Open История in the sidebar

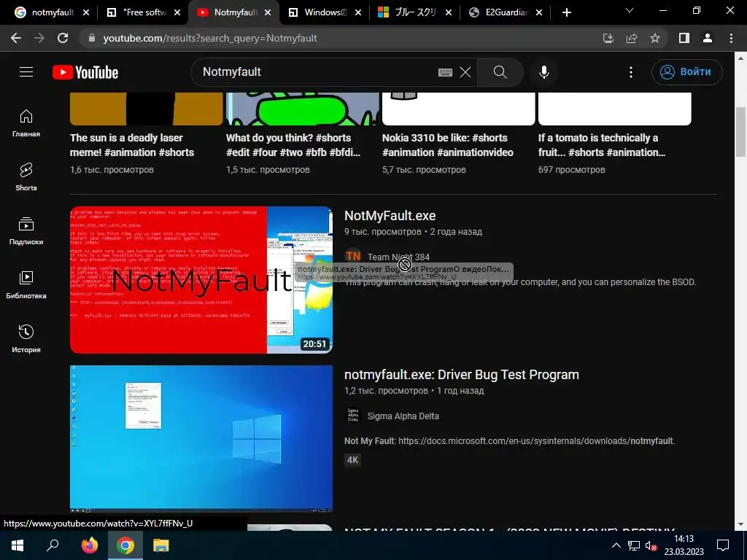[x=26, y=338]
